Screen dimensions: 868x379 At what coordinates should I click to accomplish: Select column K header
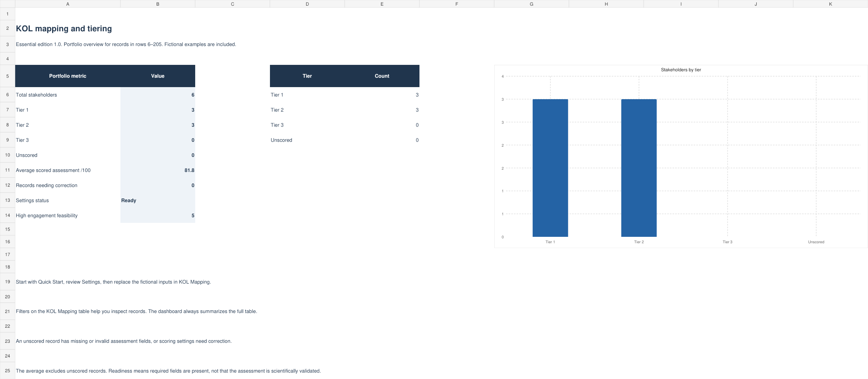pyautogui.click(x=831, y=4)
